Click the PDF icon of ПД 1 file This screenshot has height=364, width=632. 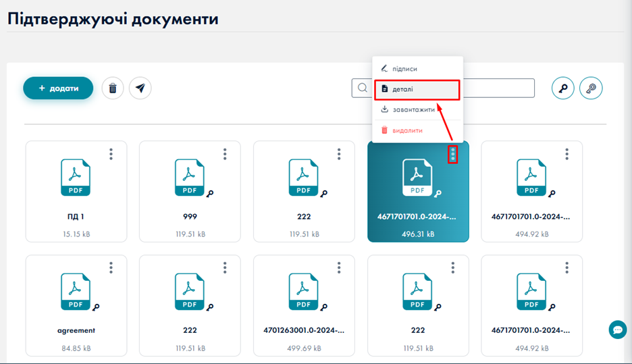pos(76,178)
